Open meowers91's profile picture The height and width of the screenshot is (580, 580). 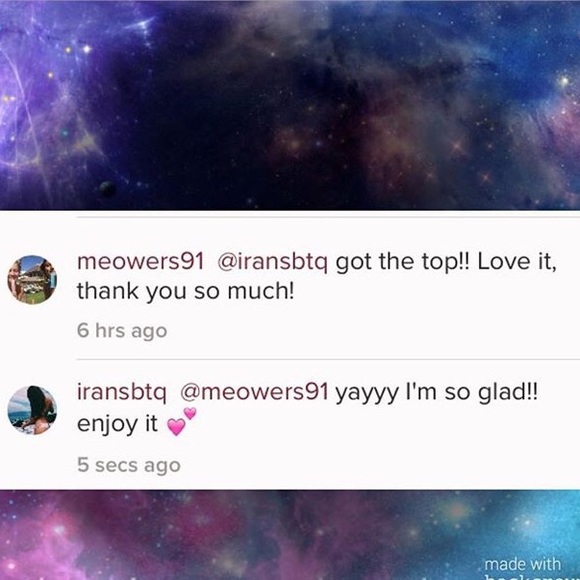pos(32,280)
